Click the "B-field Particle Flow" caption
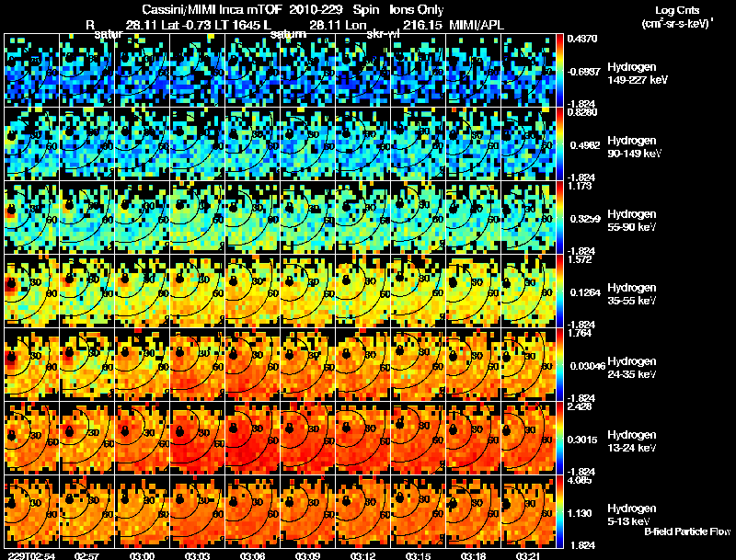 687,531
